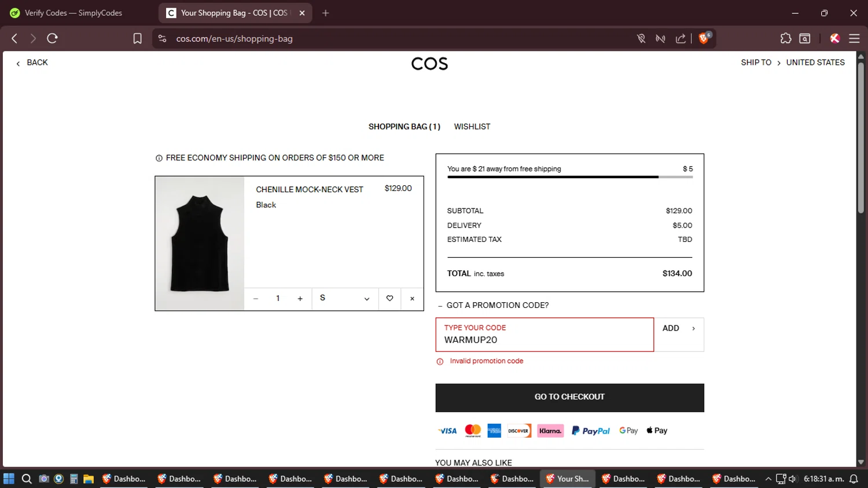Open the browser hamburger menu
This screenshot has height=488, width=868.
click(854, 38)
